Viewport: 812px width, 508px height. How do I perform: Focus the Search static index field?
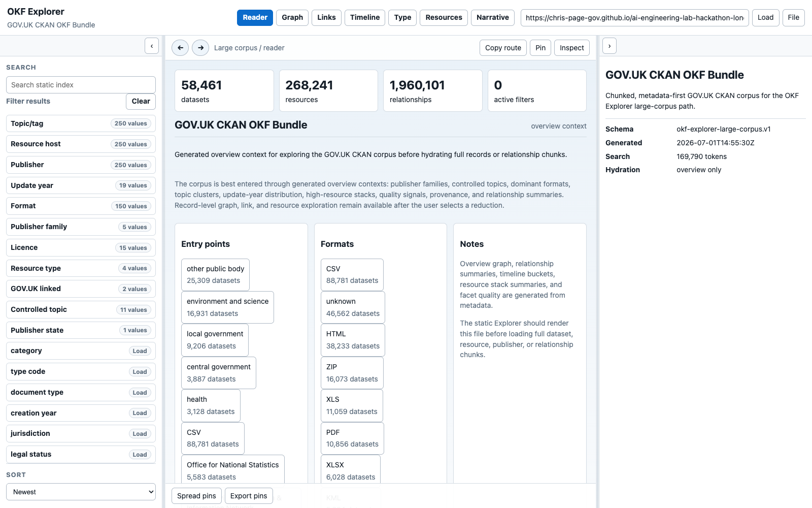tap(81, 85)
